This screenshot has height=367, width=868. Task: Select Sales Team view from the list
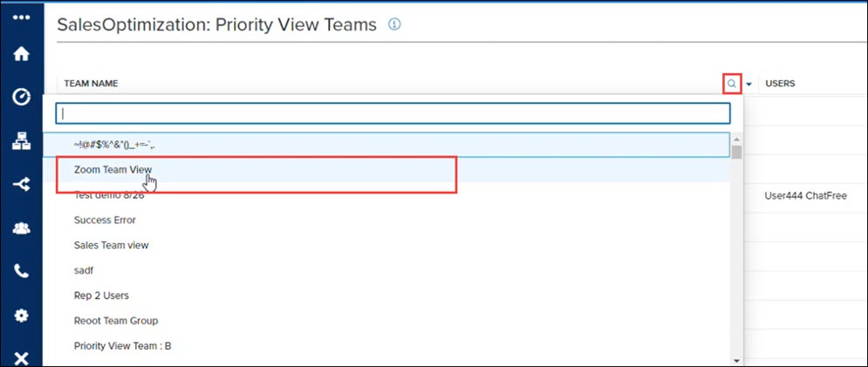(112, 245)
